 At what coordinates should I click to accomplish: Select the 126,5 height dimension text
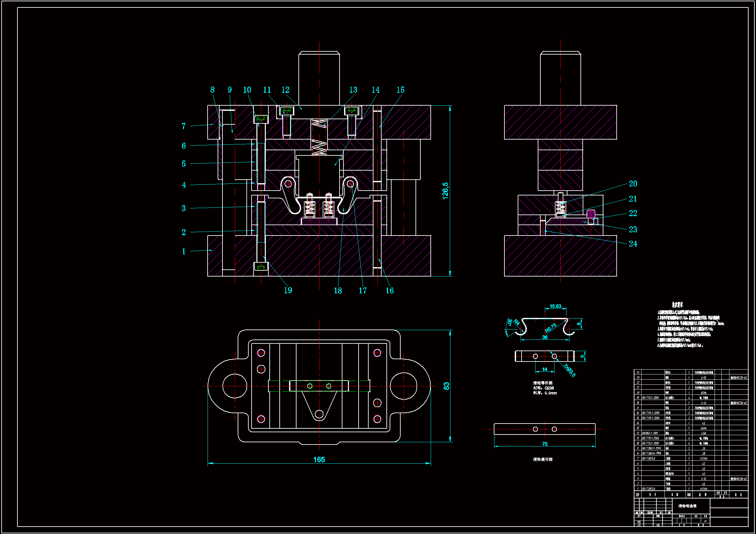click(445, 191)
